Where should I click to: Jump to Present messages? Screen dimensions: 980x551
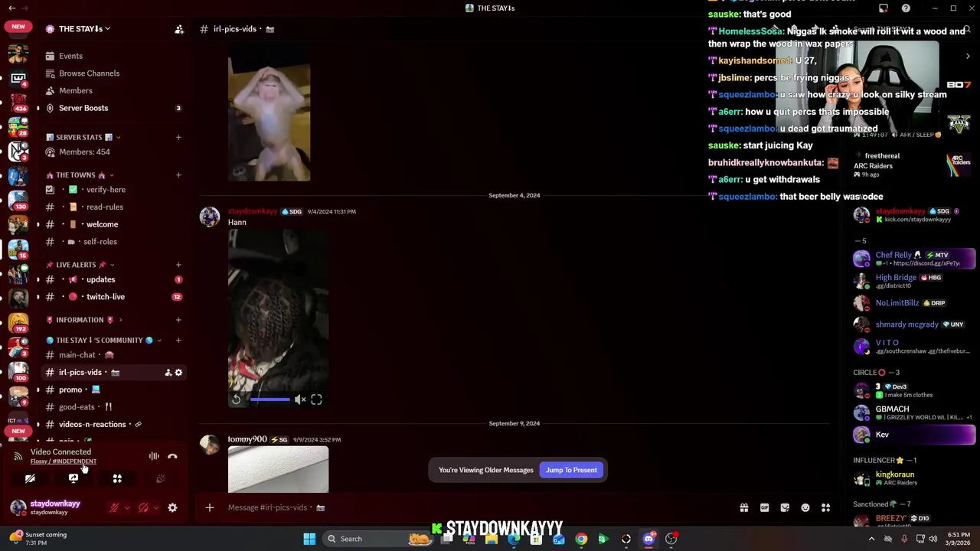pos(571,471)
